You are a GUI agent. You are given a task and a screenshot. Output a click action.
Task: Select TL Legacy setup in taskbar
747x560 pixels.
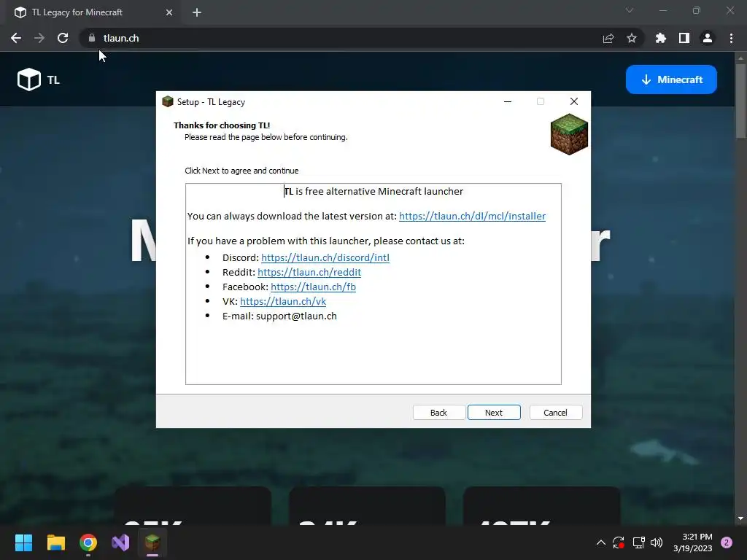coord(152,542)
